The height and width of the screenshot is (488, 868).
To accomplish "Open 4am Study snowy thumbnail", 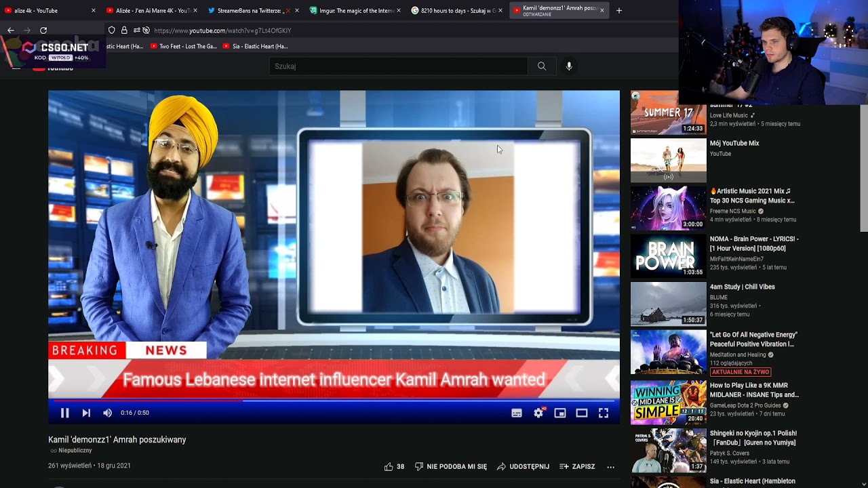I will click(x=669, y=304).
